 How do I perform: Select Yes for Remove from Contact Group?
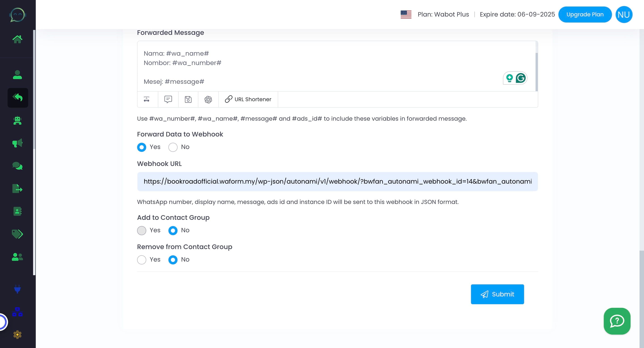[142, 260]
